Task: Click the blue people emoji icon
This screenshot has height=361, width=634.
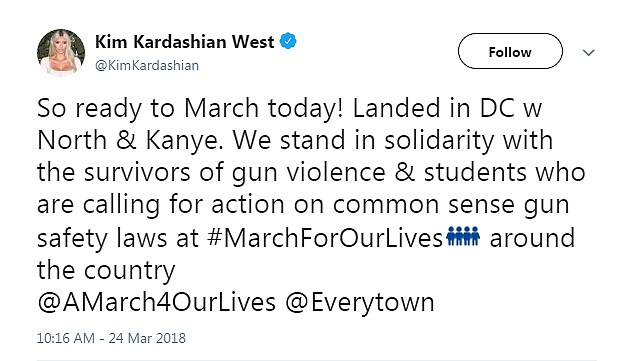Action: tap(463, 236)
